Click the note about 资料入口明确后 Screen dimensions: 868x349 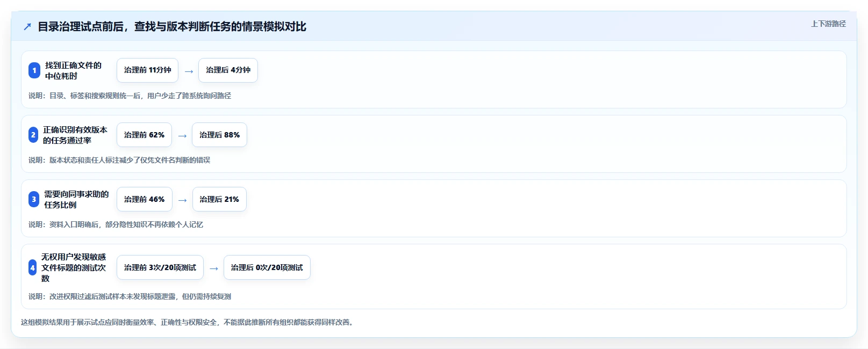point(116,224)
